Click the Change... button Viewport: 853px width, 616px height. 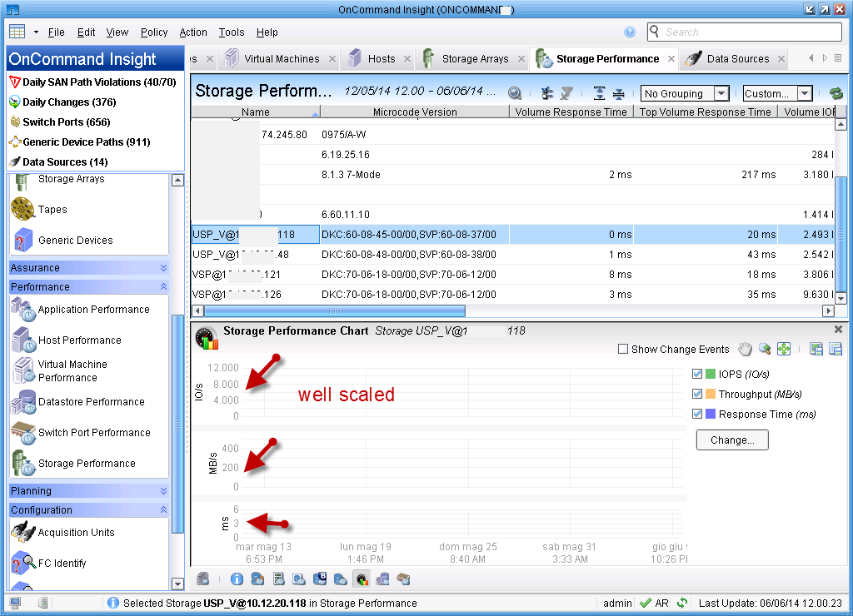click(x=732, y=440)
